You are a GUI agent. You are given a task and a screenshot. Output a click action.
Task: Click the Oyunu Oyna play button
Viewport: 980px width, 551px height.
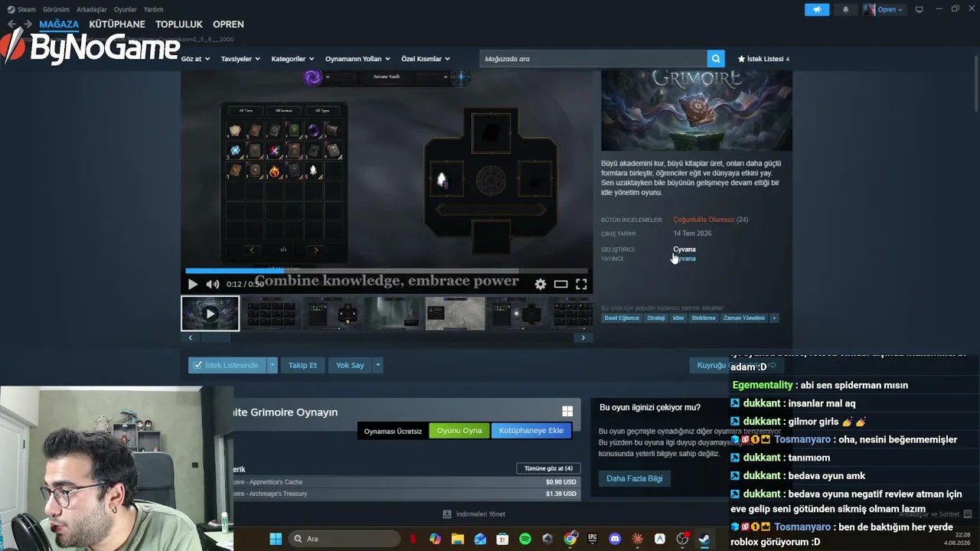tap(459, 431)
